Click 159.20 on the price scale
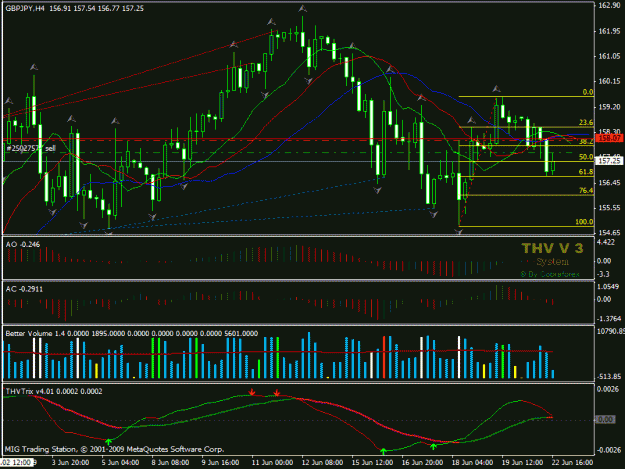Viewport: 625px width, 469px height. (x=609, y=107)
